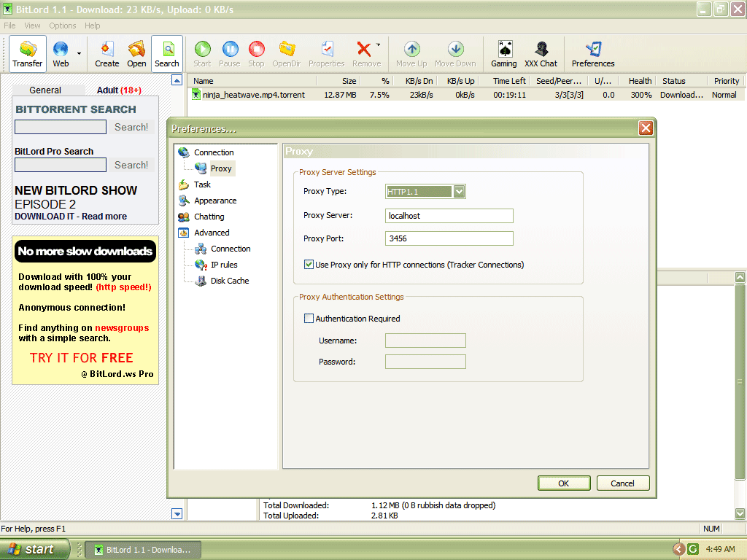The image size is (747, 560).
Task: Select Disk Cache in Preferences tree
Action: pos(230,281)
